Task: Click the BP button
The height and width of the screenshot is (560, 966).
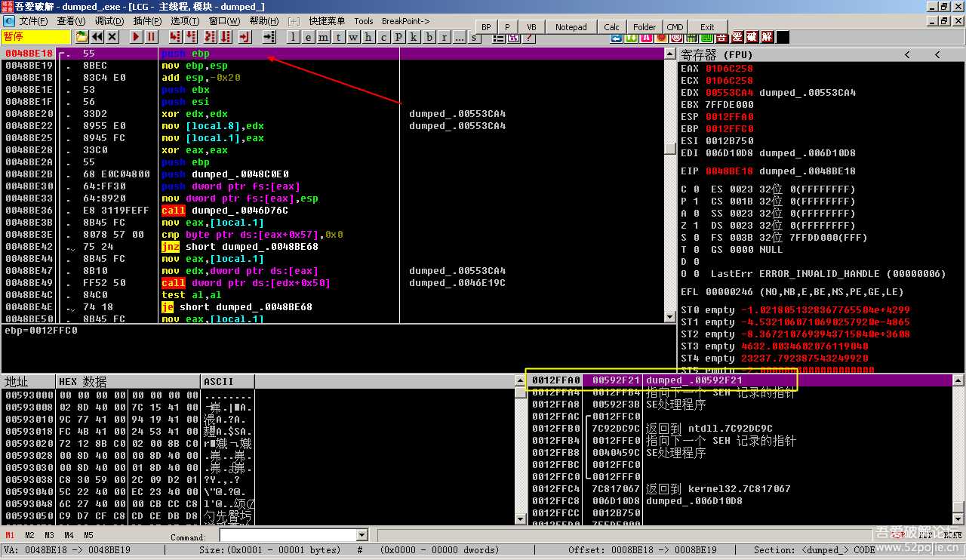Action: 487,27
